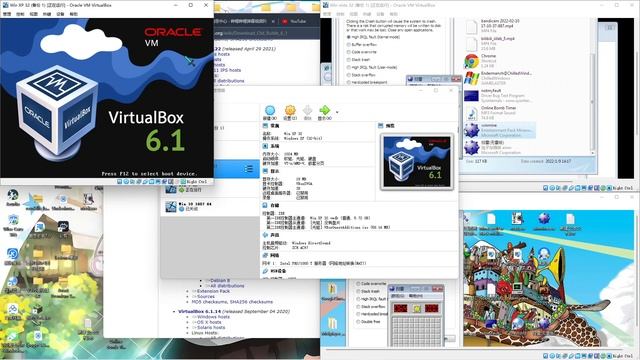This screenshot has height=360, width=640.
Task: Open the Sources link
Action: [206, 296]
